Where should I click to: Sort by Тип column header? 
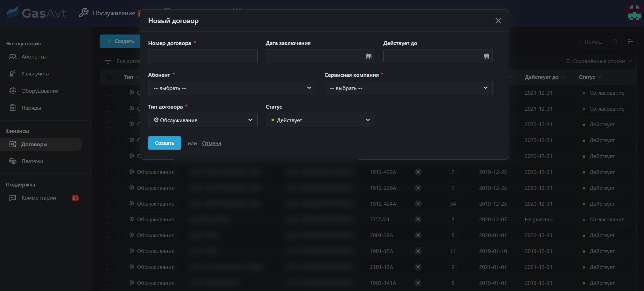click(x=132, y=77)
